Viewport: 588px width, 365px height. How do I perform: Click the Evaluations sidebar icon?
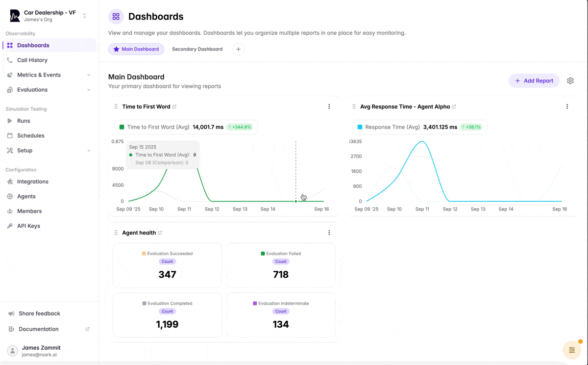point(10,90)
